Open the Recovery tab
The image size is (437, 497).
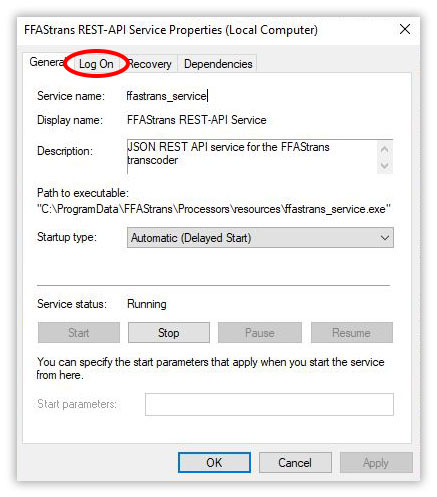tap(150, 64)
